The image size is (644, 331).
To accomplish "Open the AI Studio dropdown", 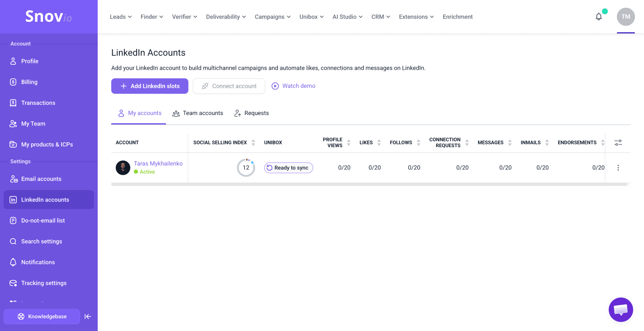I will click(347, 17).
